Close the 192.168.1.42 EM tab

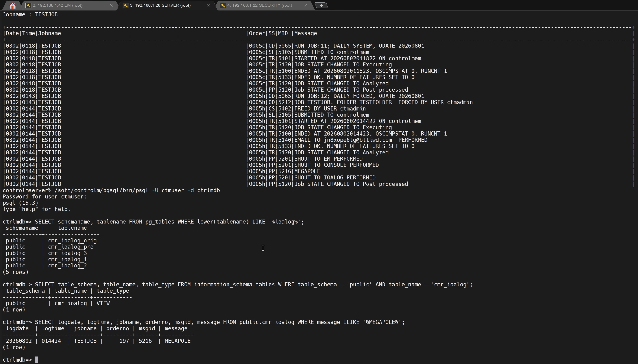111,5
